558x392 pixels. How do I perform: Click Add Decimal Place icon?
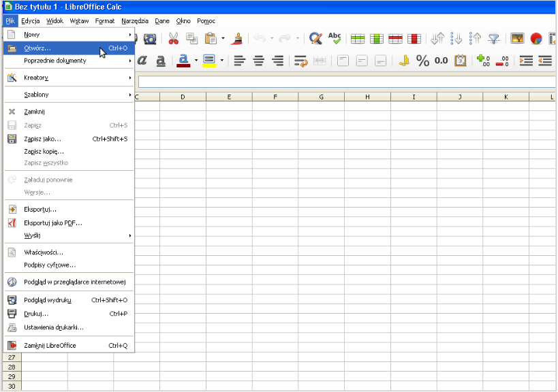tap(483, 61)
